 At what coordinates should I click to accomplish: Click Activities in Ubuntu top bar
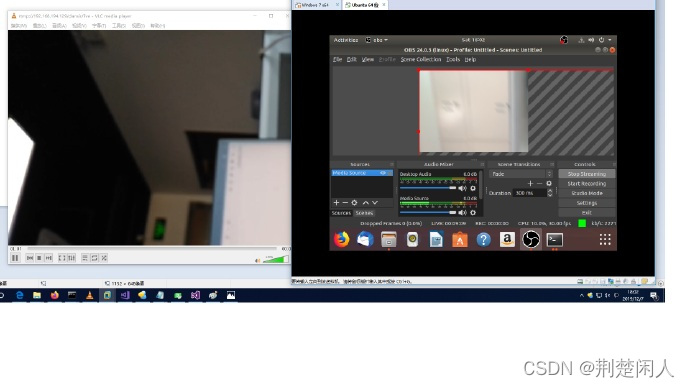tap(346, 40)
